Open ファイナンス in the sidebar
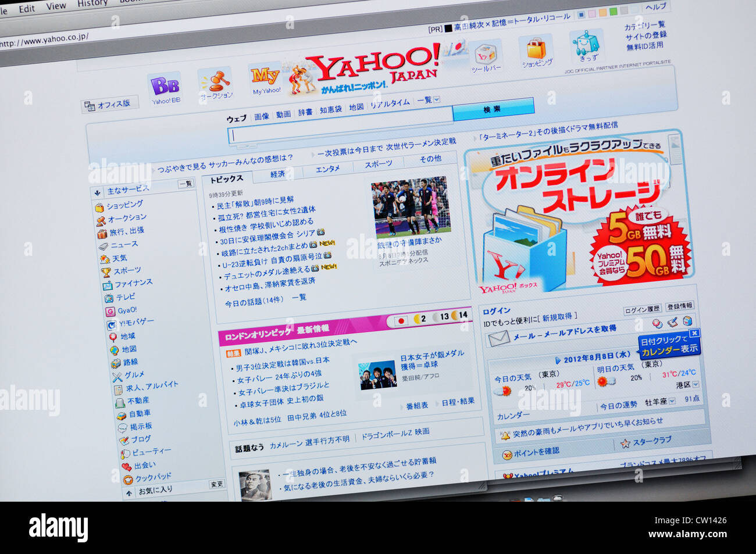 click(127, 284)
